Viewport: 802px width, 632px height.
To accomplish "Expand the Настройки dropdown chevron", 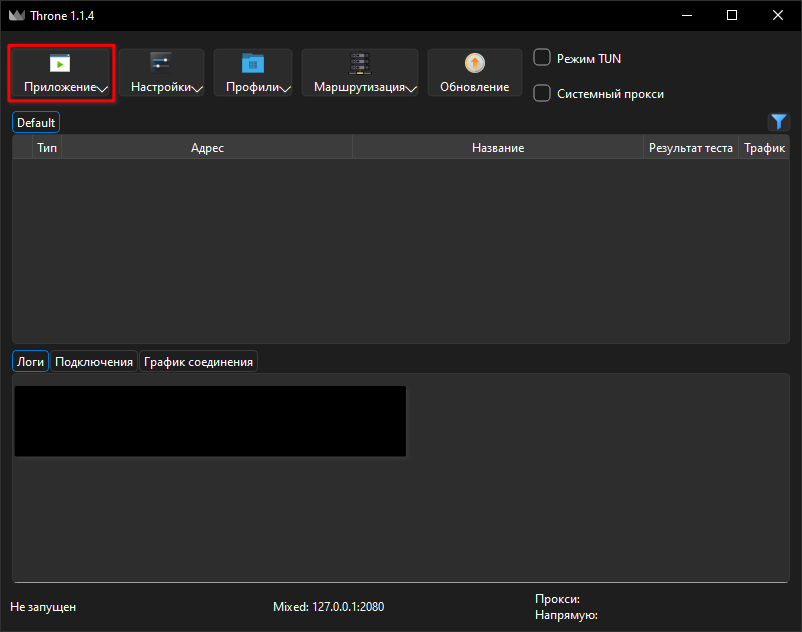I will (x=197, y=89).
